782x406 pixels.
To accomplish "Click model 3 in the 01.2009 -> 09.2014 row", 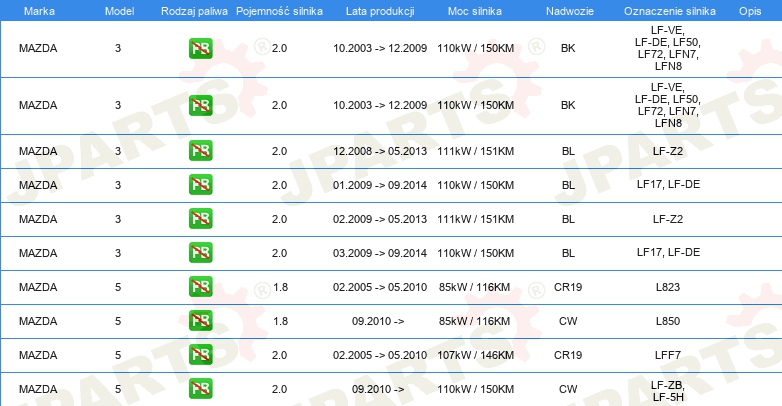I will point(118,185).
